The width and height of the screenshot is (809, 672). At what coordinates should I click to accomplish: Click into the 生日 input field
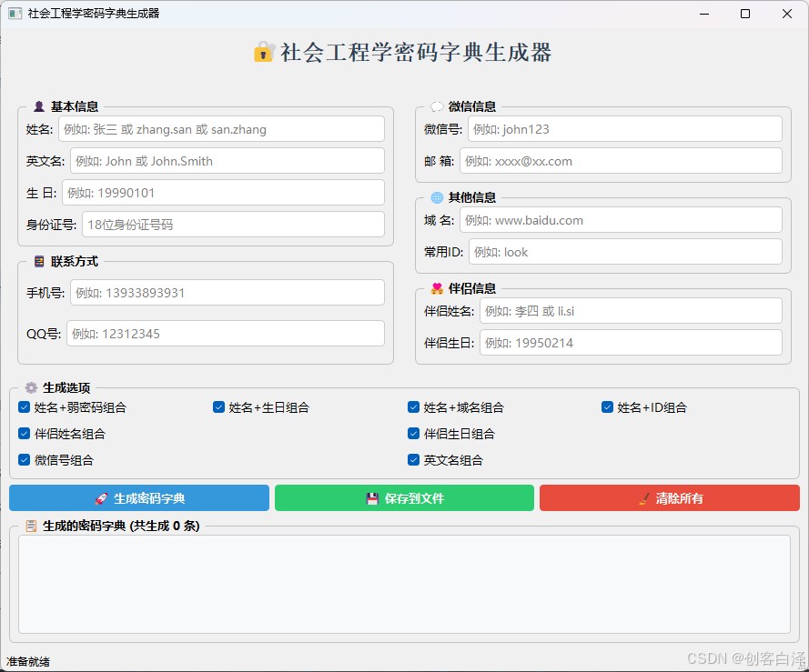(x=223, y=193)
